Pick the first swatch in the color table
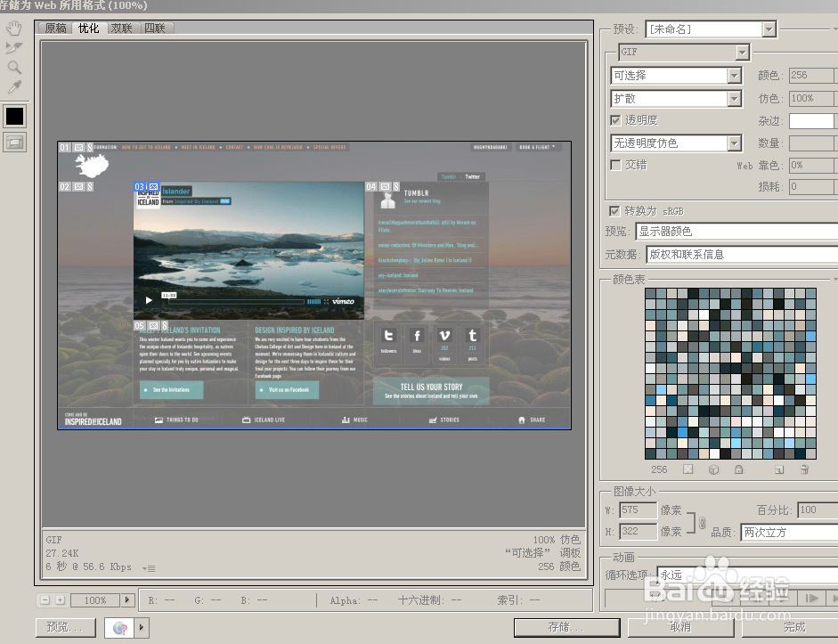 (x=650, y=293)
